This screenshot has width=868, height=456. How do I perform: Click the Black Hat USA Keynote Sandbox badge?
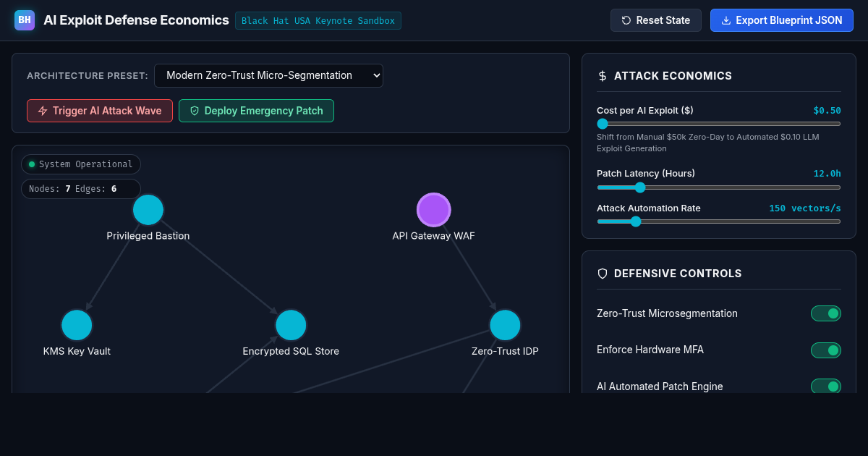318,20
